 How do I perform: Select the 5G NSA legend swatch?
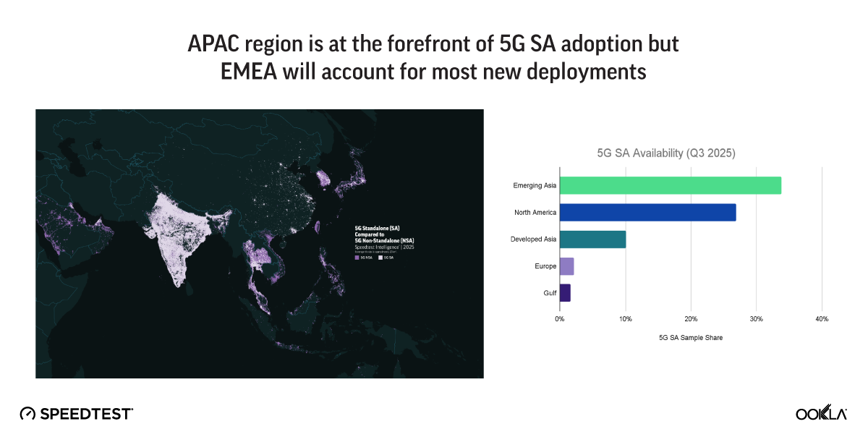357,258
